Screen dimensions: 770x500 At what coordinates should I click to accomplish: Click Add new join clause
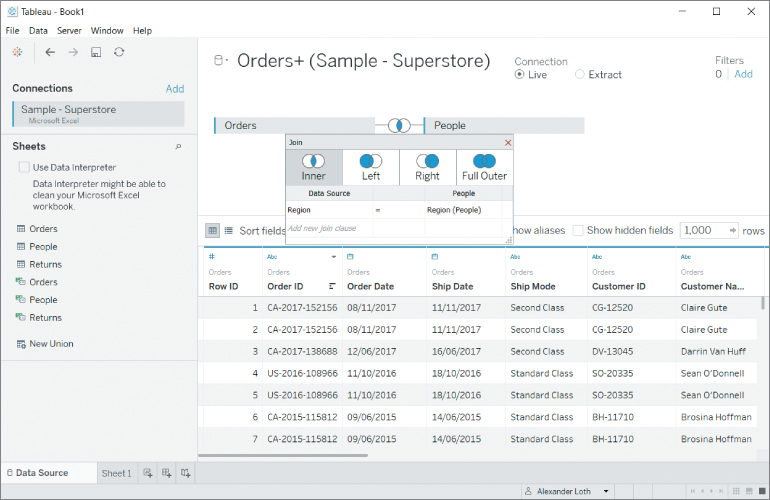click(x=322, y=228)
